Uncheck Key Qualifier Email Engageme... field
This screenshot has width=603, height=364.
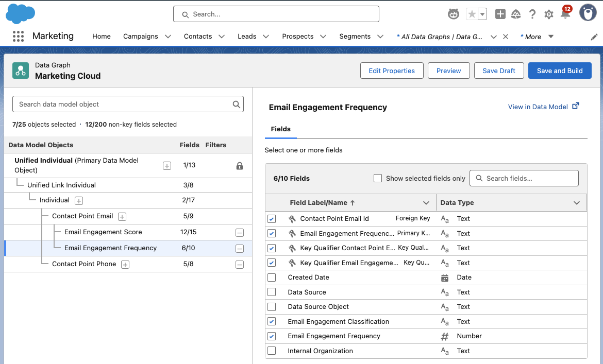coord(272,263)
